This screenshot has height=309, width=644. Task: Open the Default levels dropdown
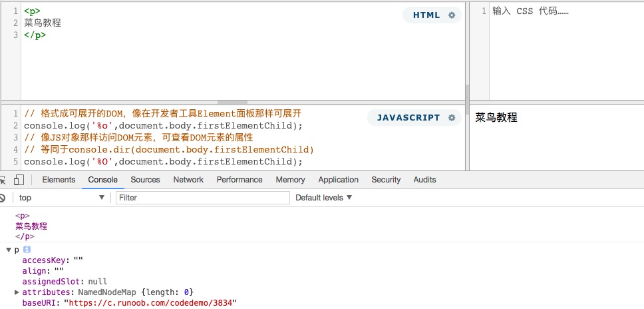[323, 198]
